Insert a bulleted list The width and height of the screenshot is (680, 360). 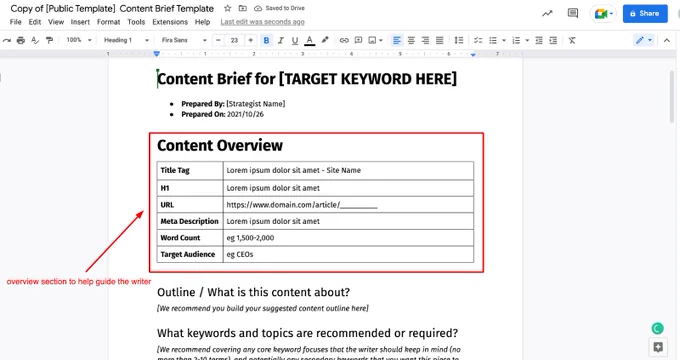pos(493,40)
